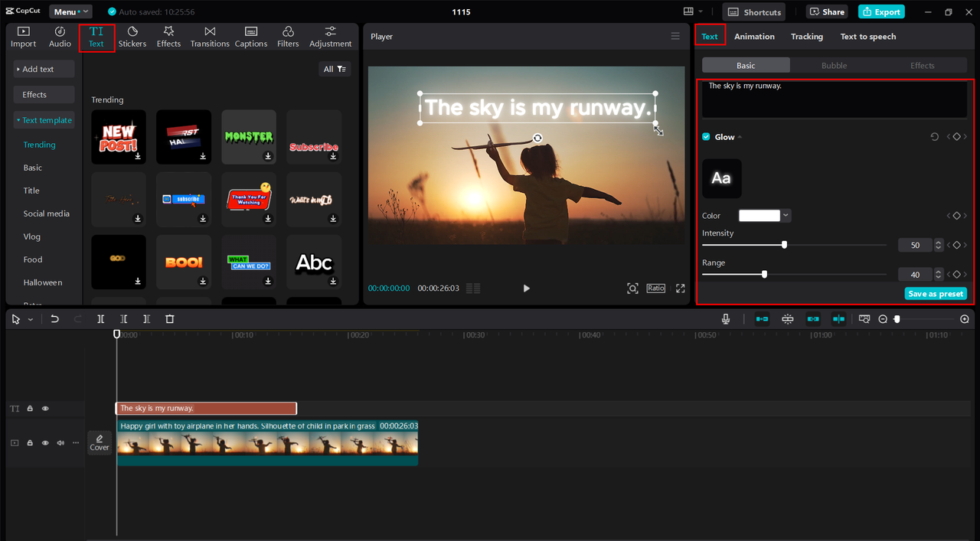Open the Stickers panel
This screenshot has height=541, width=980.
[x=132, y=37]
